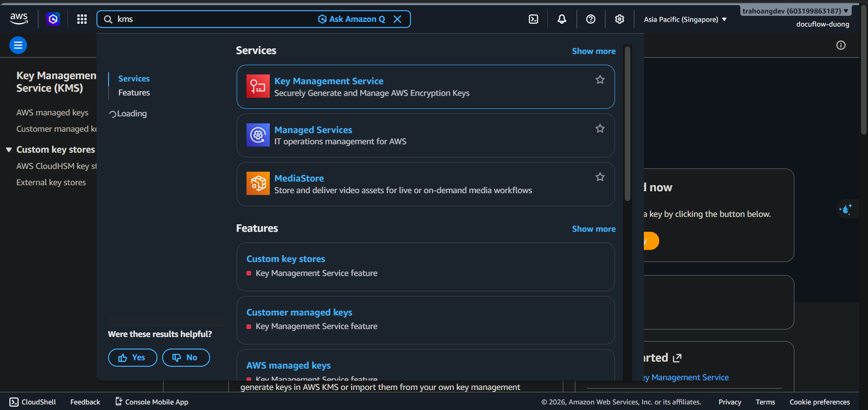Open the Privacy footer link
This screenshot has width=868, height=410.
(730, 402)
